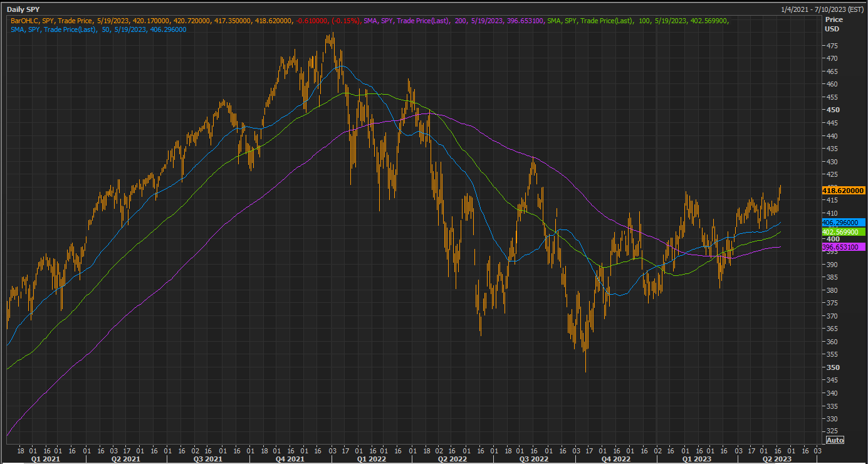Select the SMA 100 legend entry in green
868x464 pixels.
click(638, 21)
